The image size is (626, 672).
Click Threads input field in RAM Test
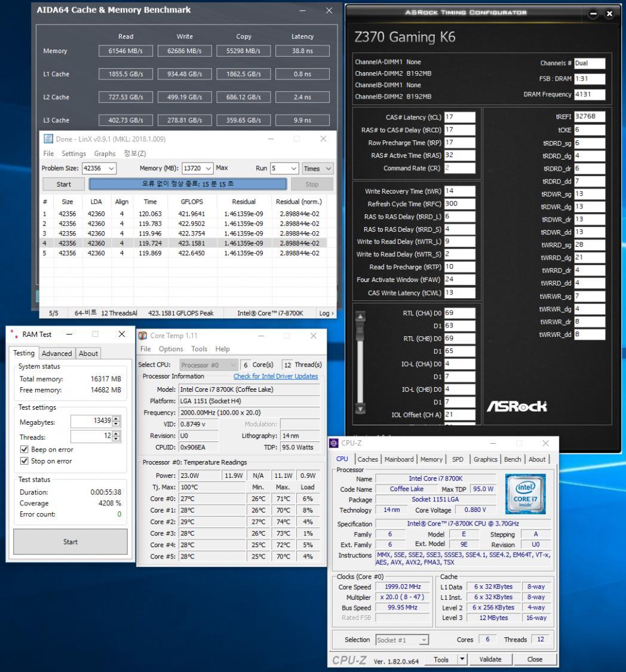(91, 436)
